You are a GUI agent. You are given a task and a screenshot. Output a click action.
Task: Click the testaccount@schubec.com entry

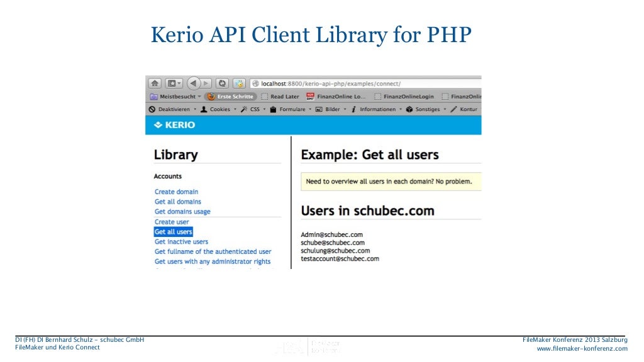coord(340,258)
